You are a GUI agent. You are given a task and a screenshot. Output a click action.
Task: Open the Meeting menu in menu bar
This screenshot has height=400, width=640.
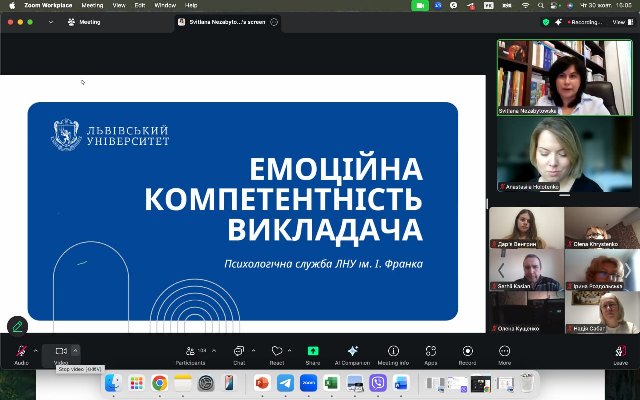tap(92, 5)
